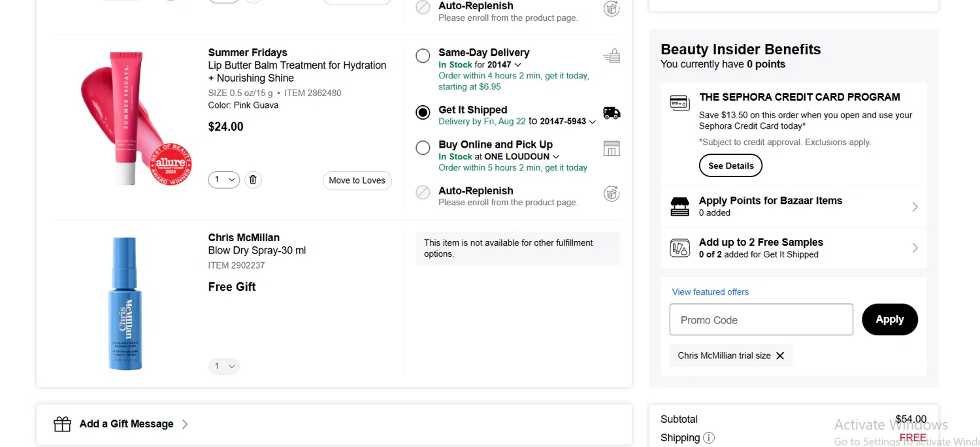Delete the Lip Butter Balm item via trash icon
The image size is (980, 447).
tap(253, 180)
